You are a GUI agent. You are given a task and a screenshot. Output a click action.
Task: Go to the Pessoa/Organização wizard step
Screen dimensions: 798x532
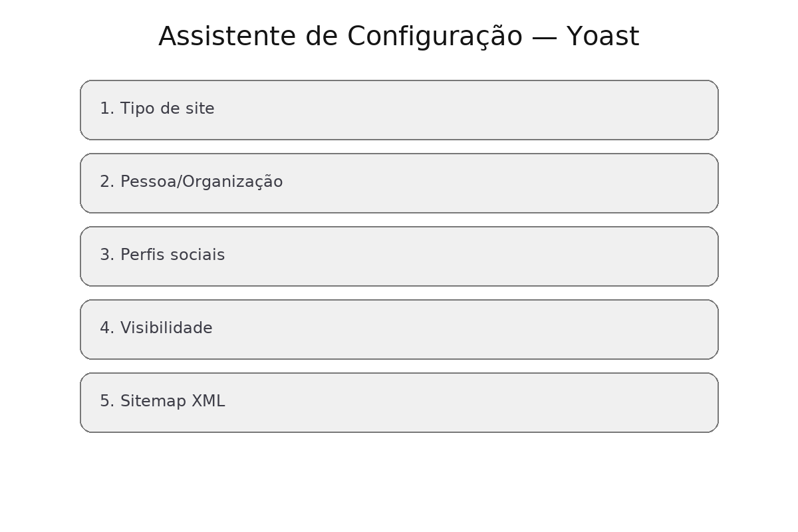(x=399, y=183)
